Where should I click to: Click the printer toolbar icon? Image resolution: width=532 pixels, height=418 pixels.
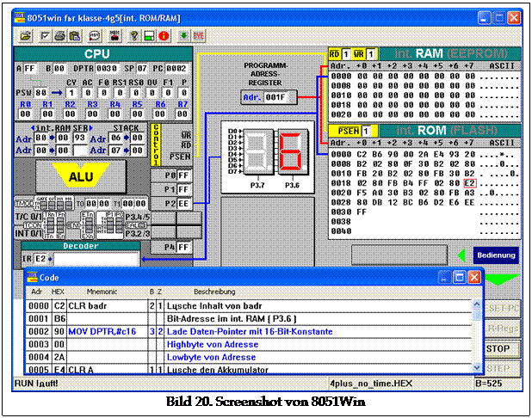click(60, 35)
